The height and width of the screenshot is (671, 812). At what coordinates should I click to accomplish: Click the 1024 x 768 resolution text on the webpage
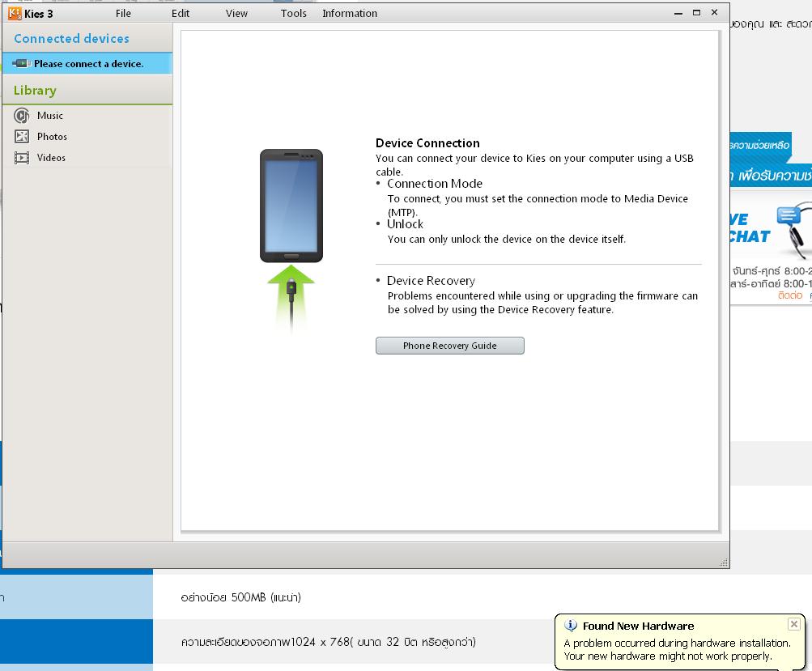[x=328, y=642]
